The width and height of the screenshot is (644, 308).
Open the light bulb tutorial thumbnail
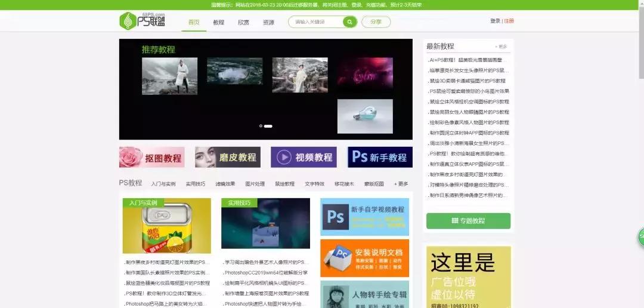(x=365, y=116)
